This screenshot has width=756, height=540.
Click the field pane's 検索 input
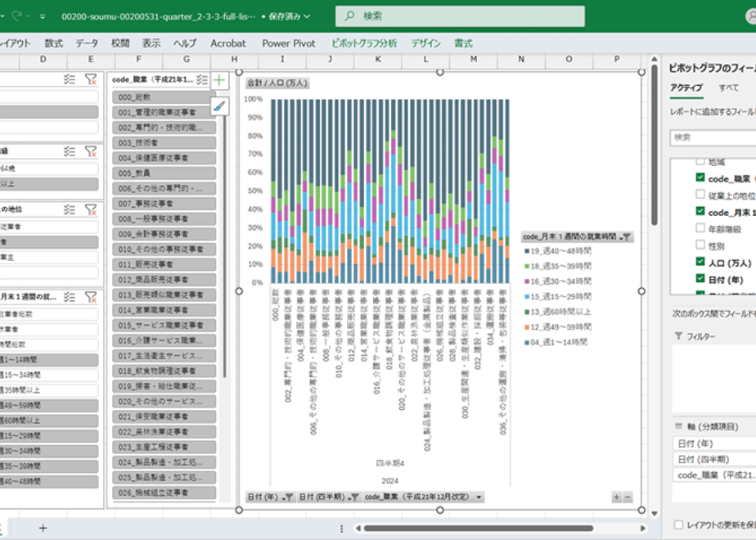tap(713, 137)
